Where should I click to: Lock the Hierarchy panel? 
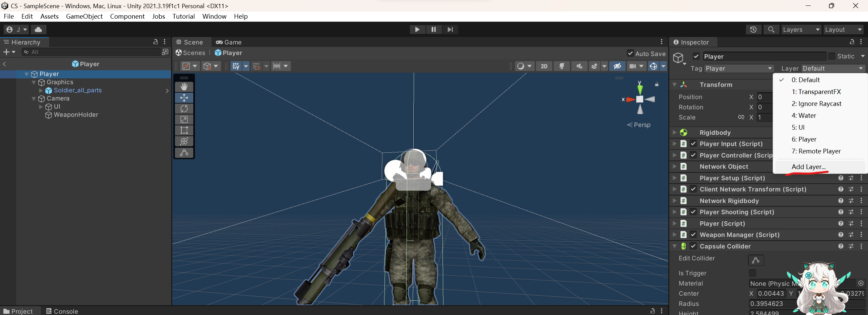tap(156, 42)
